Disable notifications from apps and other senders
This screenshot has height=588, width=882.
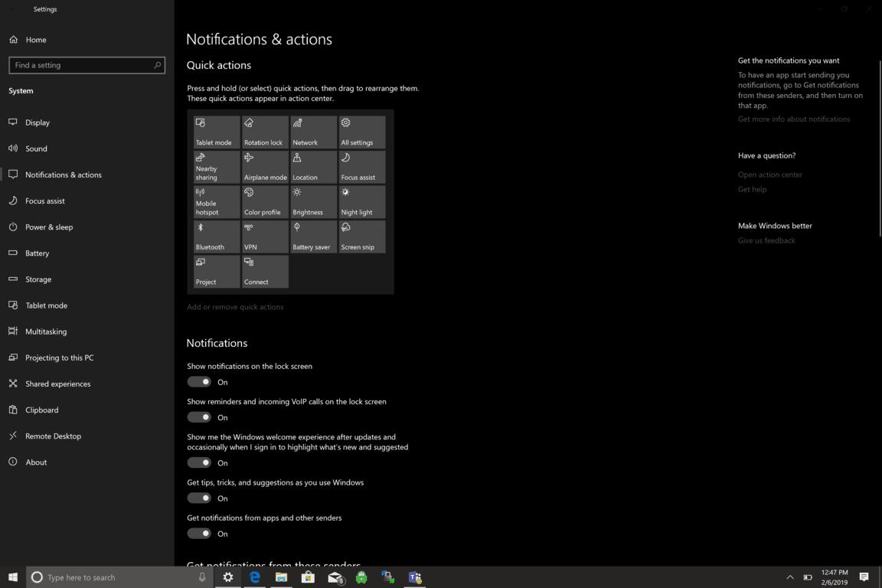[x=198, y=534]
